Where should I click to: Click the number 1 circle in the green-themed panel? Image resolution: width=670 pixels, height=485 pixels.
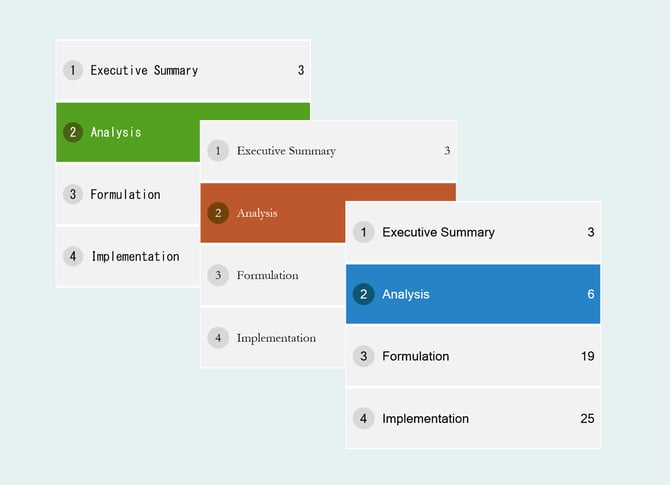[x=73, y=71]
